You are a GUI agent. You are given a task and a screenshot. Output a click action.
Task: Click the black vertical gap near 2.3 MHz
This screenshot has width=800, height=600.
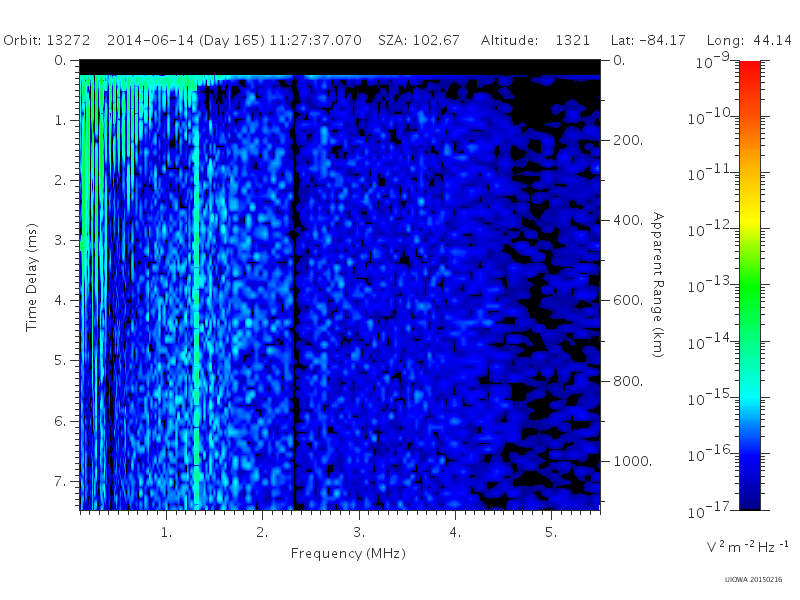[294, 293]
